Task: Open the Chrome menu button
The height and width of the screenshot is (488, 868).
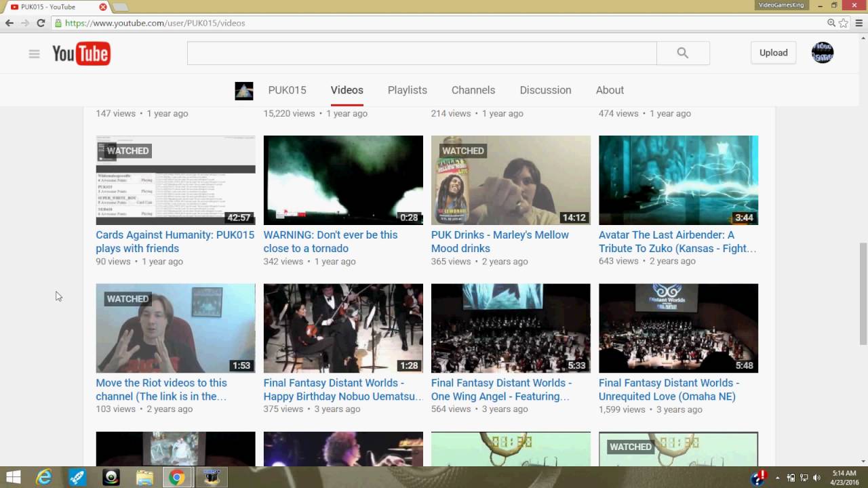Action: tap(859, 23)
